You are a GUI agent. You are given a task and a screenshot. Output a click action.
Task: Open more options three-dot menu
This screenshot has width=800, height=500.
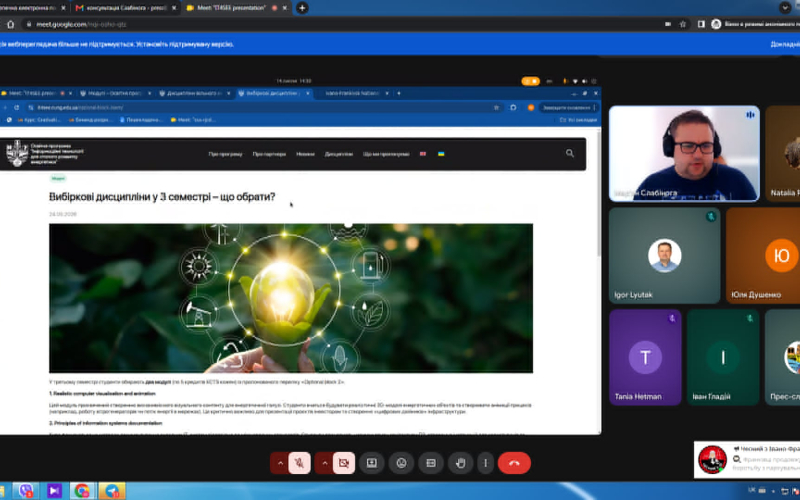[485, 463]
